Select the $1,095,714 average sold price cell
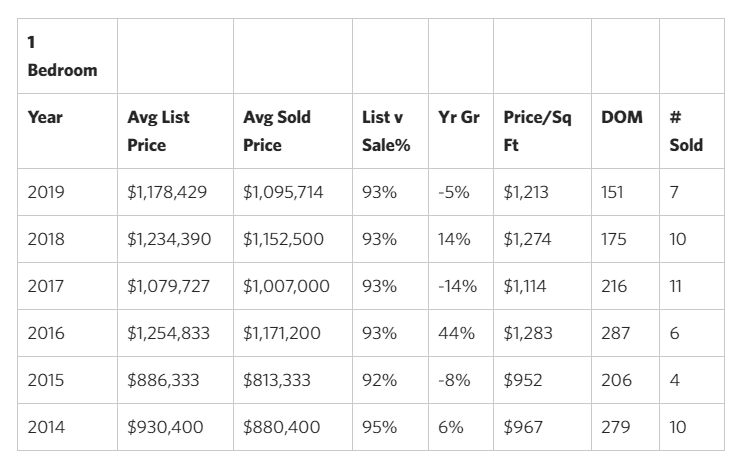742x474 pixels. tap(283, 192)
